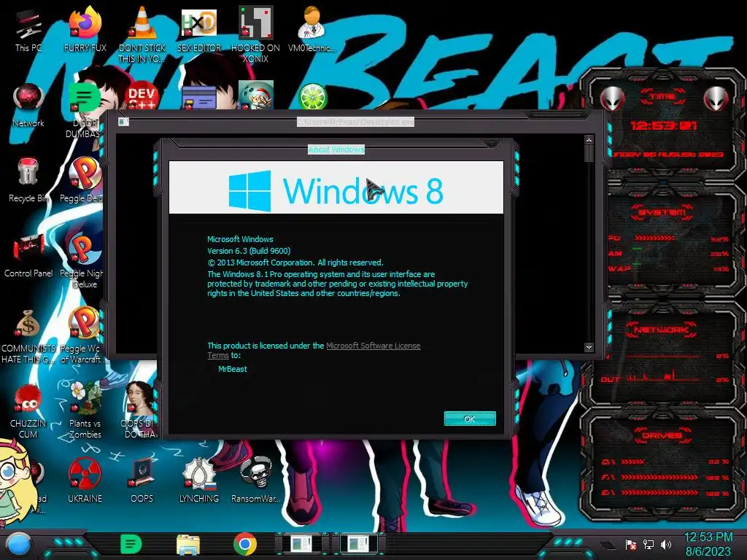The height and width of the screenshot is (560, 747).
Task: Click the licensed user name 'MrBeast'
Action: click(x=233, y=369)
